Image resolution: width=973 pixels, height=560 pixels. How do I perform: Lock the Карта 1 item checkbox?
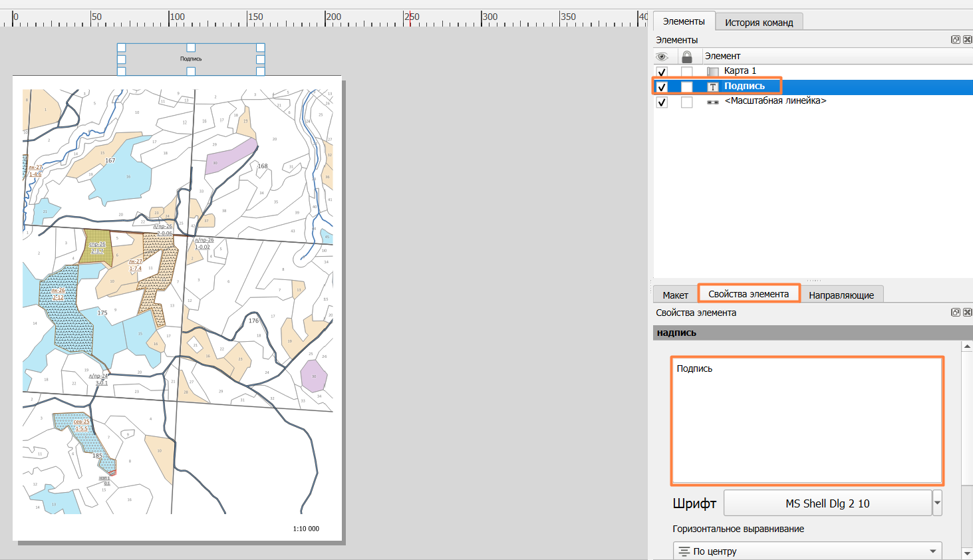[x=687, y=72]
